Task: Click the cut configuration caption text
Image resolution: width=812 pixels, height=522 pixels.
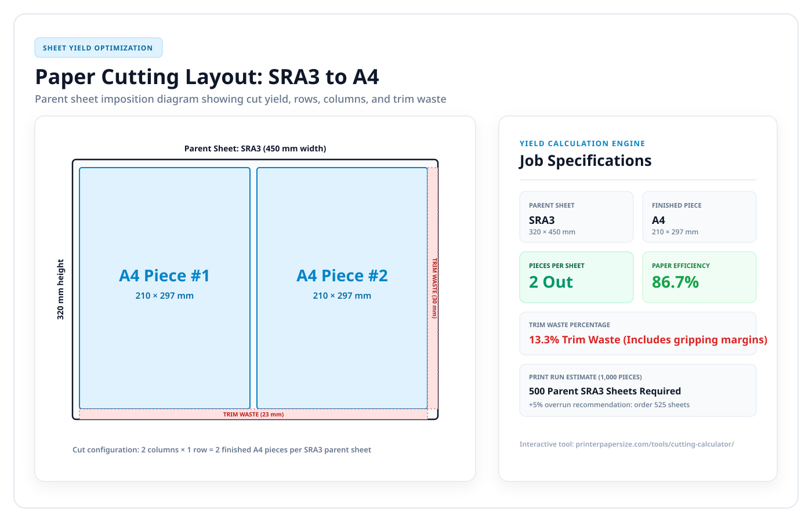Action: pyautogui.click(x=222, y=449)
